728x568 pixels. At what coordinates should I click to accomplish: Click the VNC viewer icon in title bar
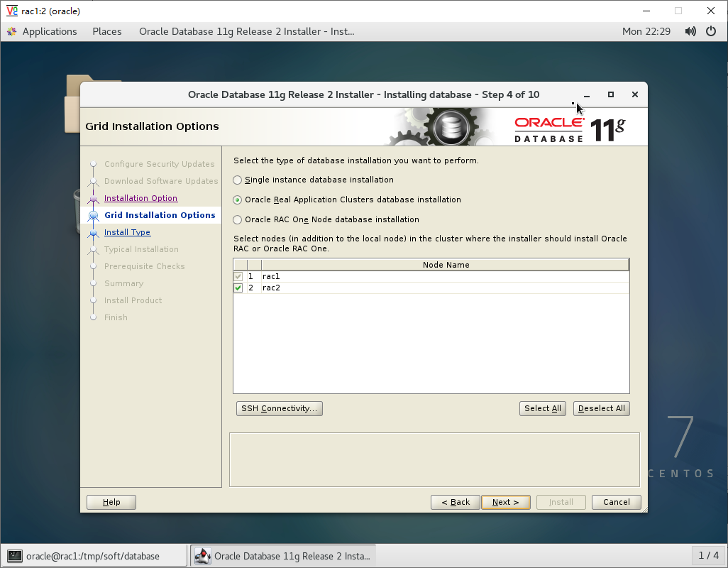[x=12, y=11]
